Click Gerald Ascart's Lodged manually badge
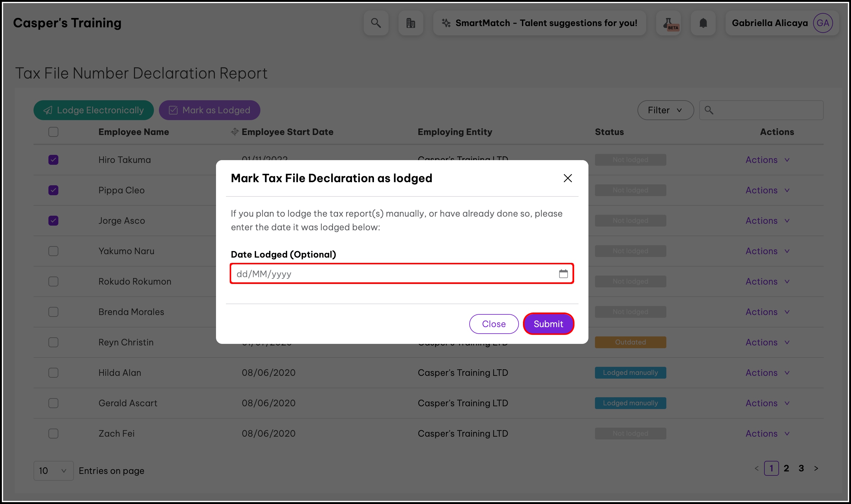Screen dimensions: 851x504 (x=630, y=403)
